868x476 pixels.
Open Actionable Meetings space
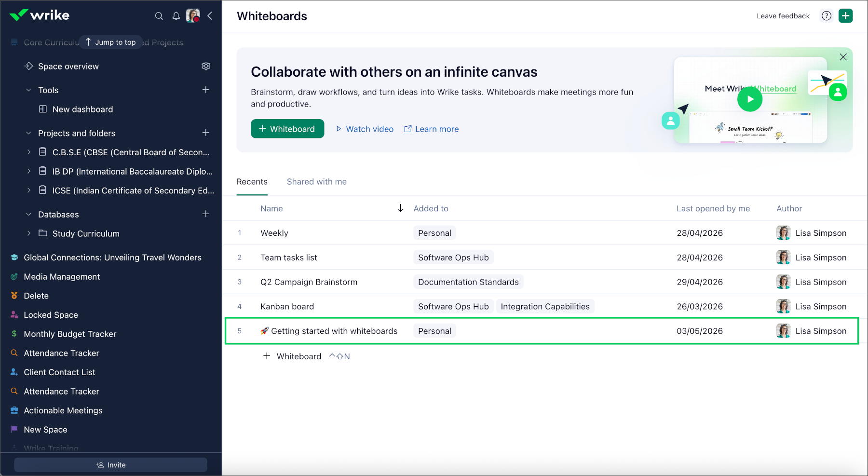63,410
